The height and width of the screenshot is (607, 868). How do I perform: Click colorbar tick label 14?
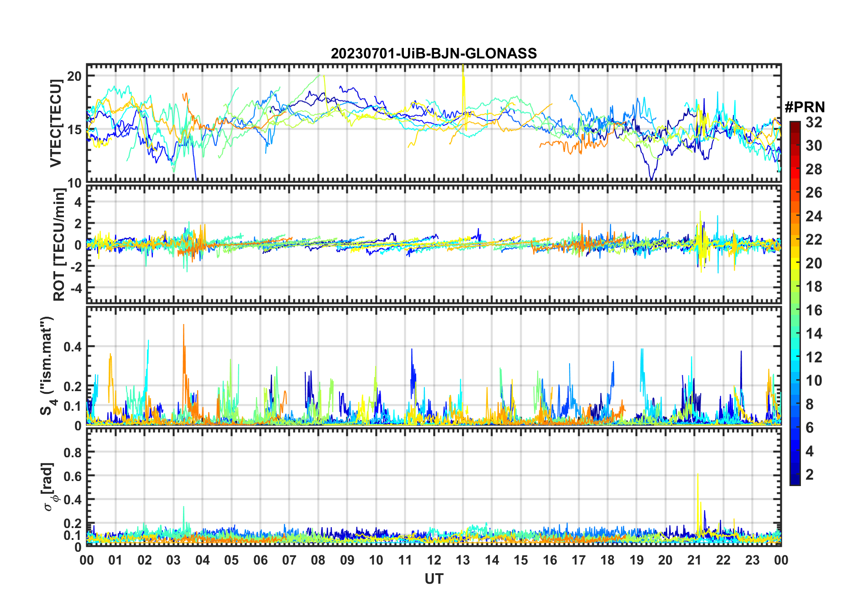[x=814, y=333]
